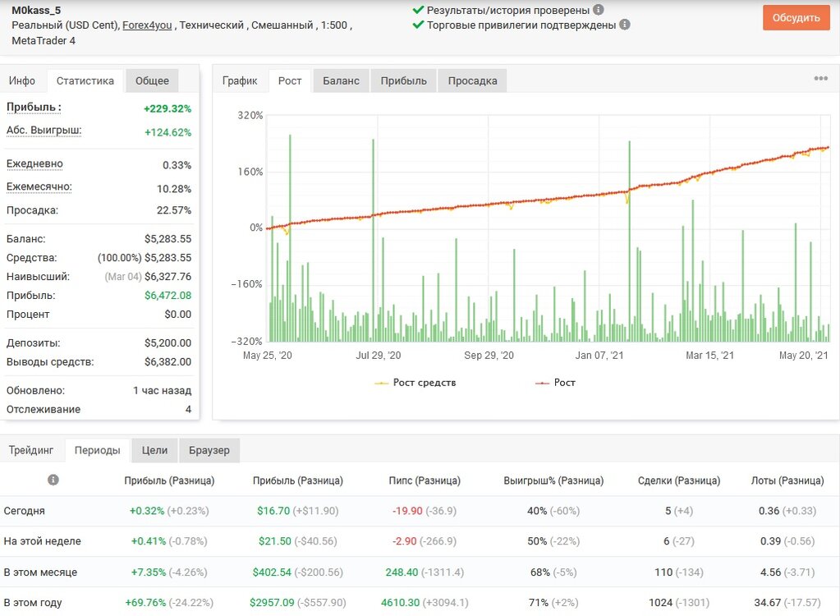The image size is (840, 616).
Task: Click the Прибыль: stat label
Action: [x=34, y=107]
